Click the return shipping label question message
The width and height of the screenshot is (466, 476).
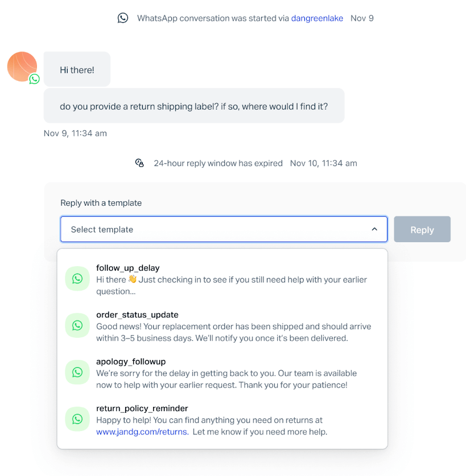coord(194,106)
